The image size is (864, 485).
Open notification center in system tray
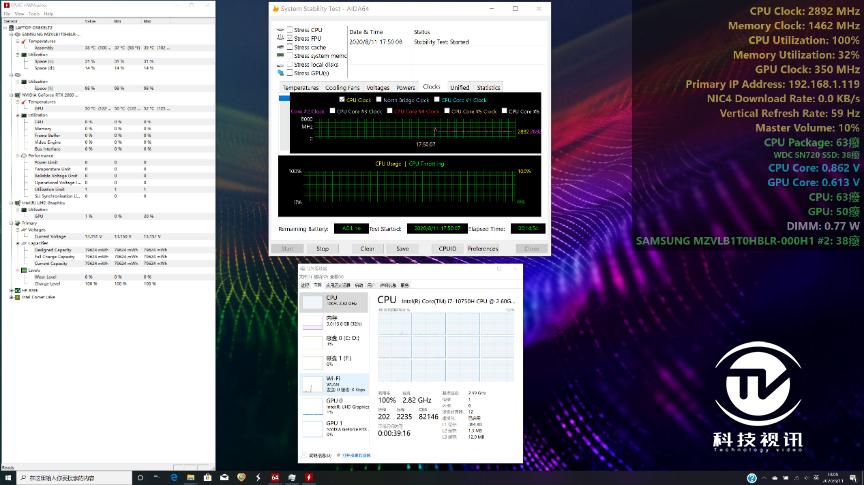coord(853,478)
